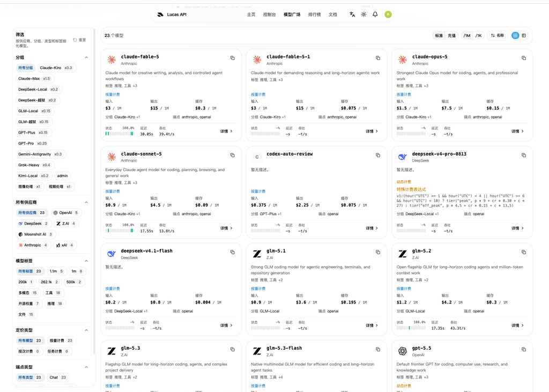Copy the glm-5.2 model name
This screenshot has width=549, height=392.
coord(523,252)
